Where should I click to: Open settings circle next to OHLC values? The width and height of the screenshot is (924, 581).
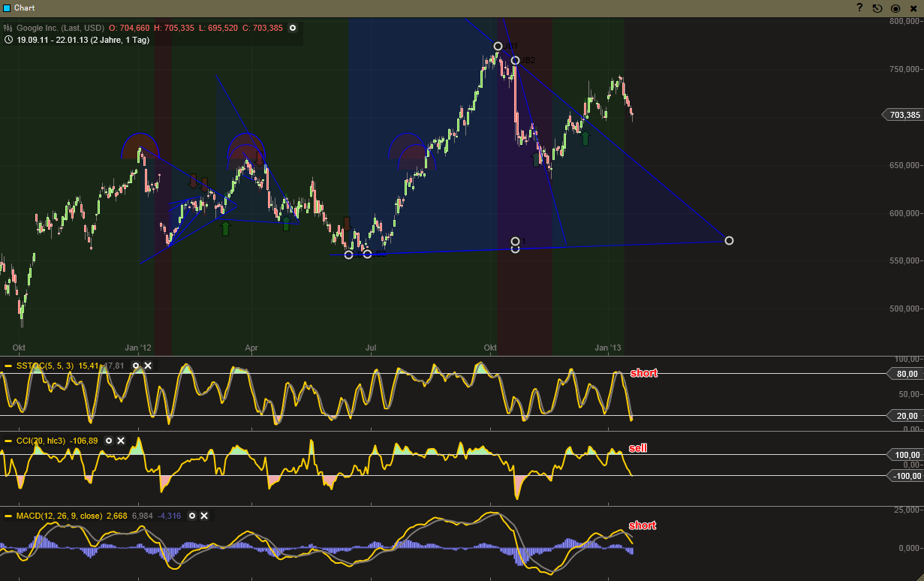(293, 28)
